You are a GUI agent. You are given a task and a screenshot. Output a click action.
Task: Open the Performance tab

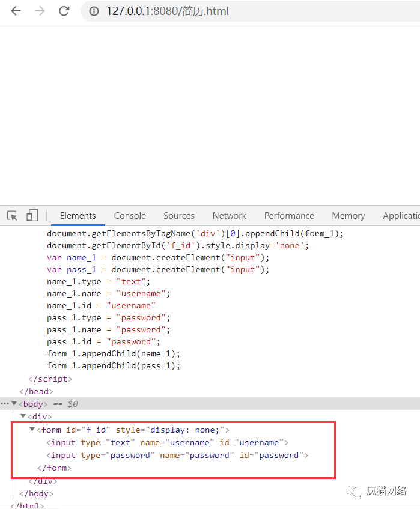pos(289,216)
